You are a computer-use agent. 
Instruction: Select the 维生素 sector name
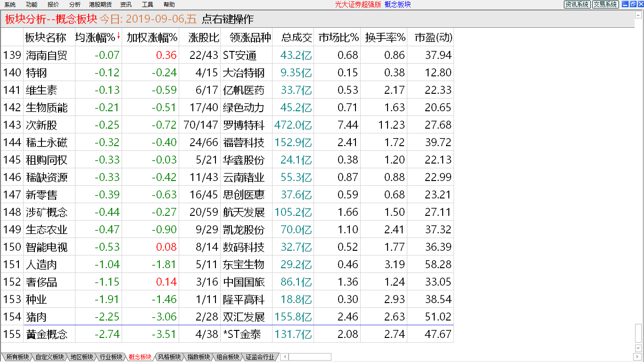[x=41, y=90]
